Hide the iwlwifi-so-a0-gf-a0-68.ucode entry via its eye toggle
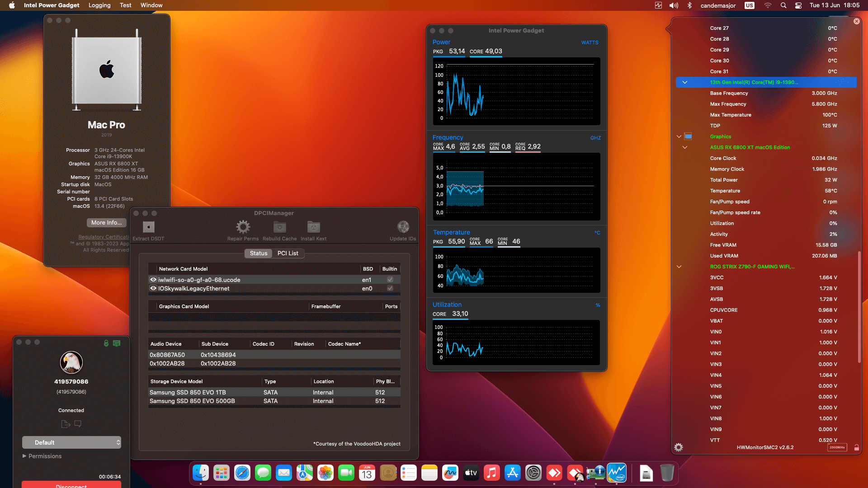The width and height of the screenshot is (868, 488). (x=153, y=280)
